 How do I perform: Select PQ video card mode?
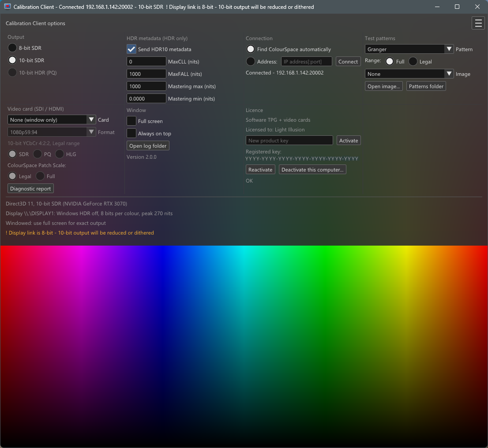38,154
